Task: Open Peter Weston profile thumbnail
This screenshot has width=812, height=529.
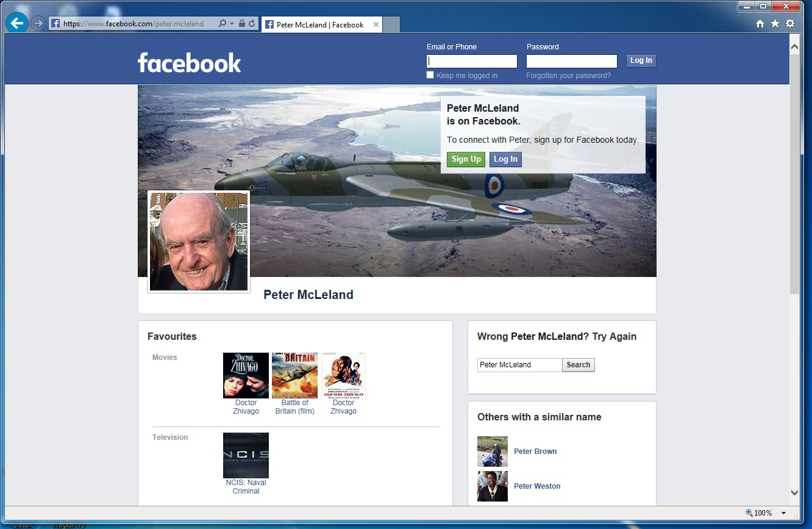Action: [493, 486]
